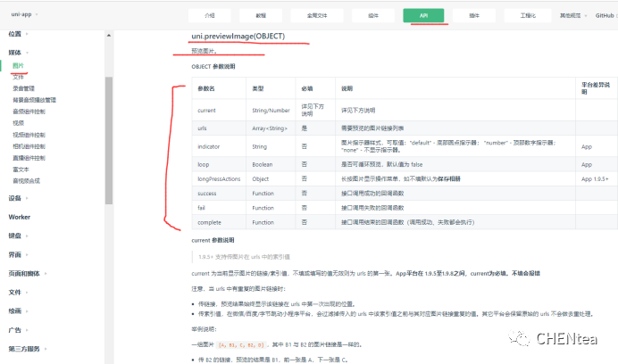Open 文件 under the 媒体 section
Viewport: 618px width, 364px height.
tap(18, 77)
